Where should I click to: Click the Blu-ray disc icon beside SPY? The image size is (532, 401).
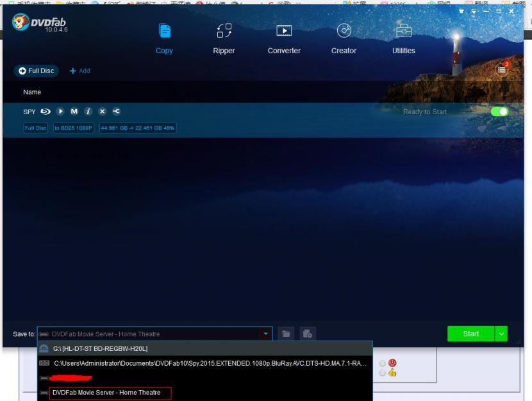(x=45, y=112)
